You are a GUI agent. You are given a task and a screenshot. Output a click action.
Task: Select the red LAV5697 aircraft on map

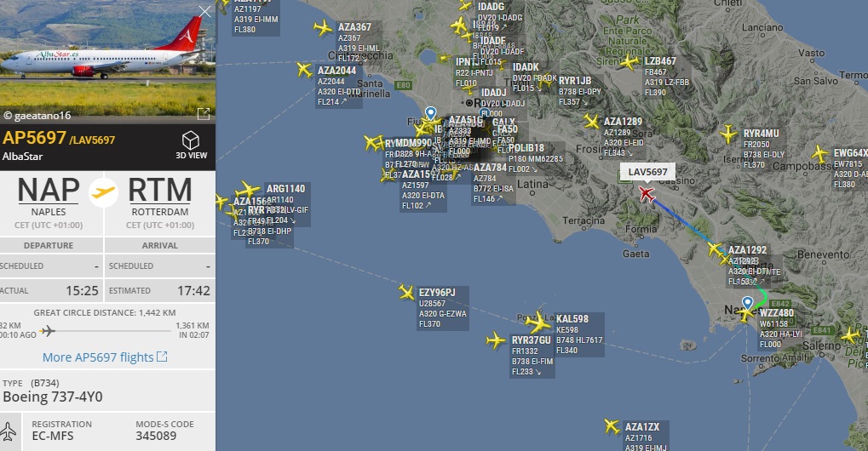646,194
